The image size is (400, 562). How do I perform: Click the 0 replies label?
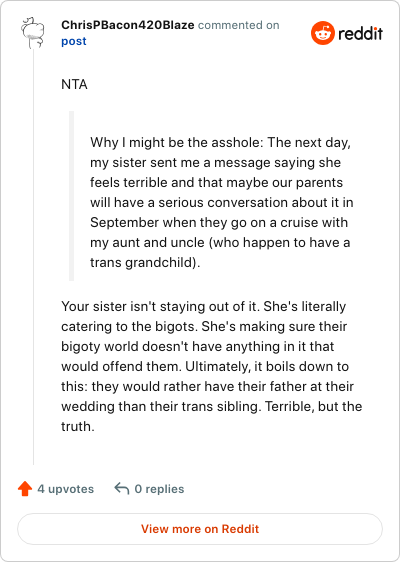159,489
